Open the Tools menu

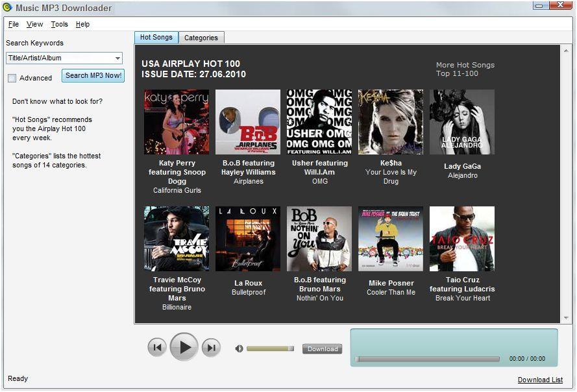tap(59, 24)
